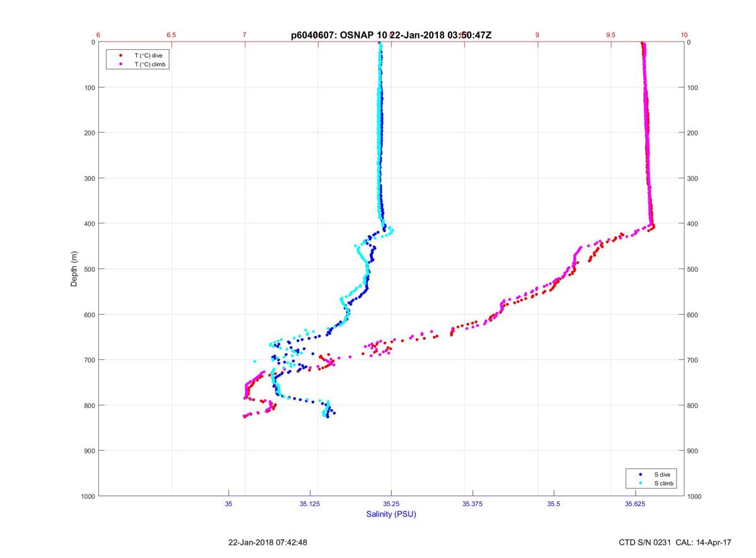This screenshot has height=558, width=756.
Task: Click depth tick 300 on the left axis
Action: pos(89,178)
